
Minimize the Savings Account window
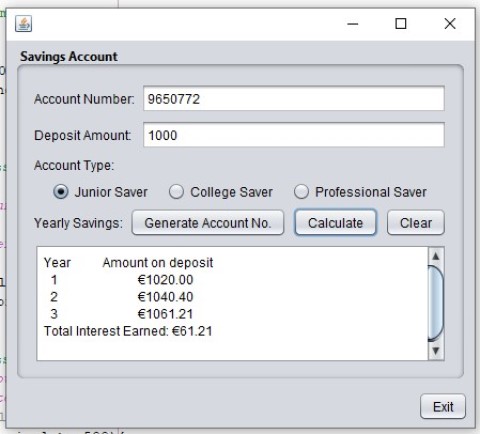pos(352,24)
